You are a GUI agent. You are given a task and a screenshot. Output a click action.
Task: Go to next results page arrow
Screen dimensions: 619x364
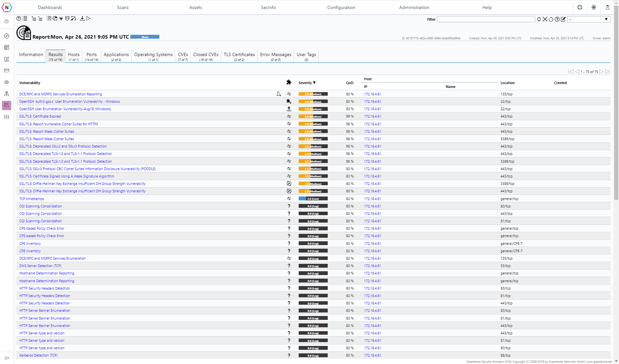point(601,72)
